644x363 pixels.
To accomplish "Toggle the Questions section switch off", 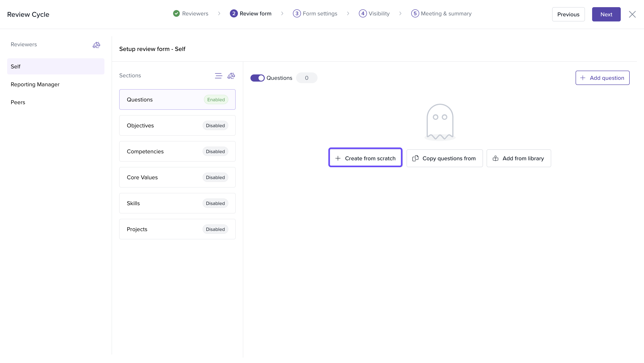I will 257,78.
